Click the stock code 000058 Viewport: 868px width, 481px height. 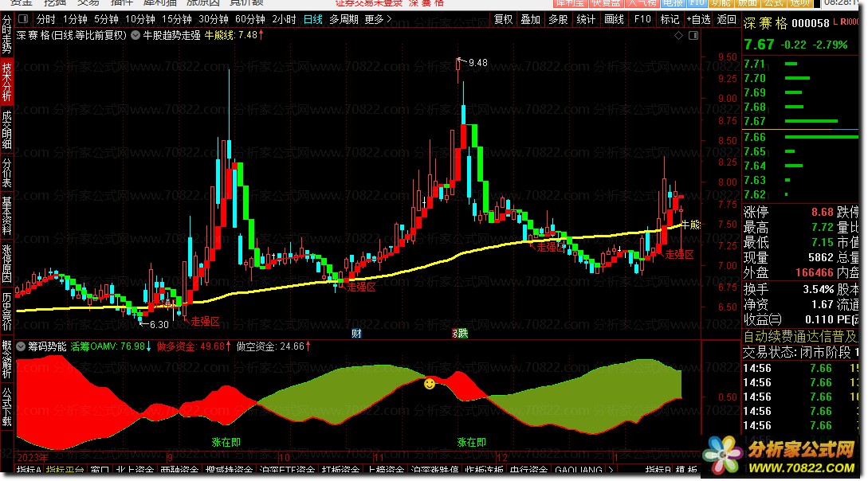click(811, 23)
